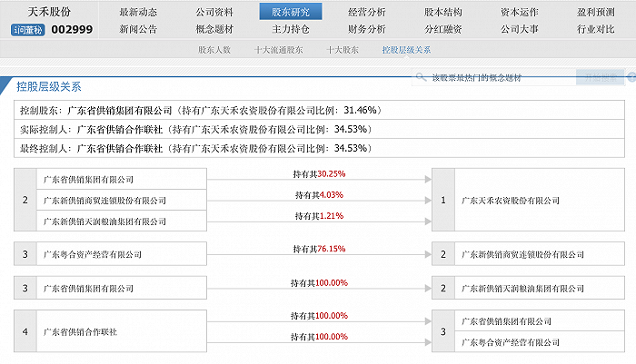The height and width of the screenshot is (364, 636).
Task: Click the 问董秘 badge button
Action: [27, 30]
